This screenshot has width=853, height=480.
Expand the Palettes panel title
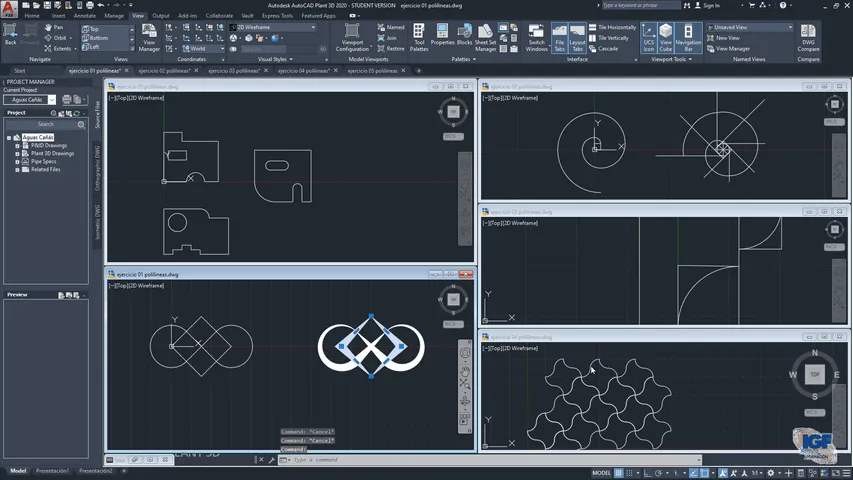463,59
